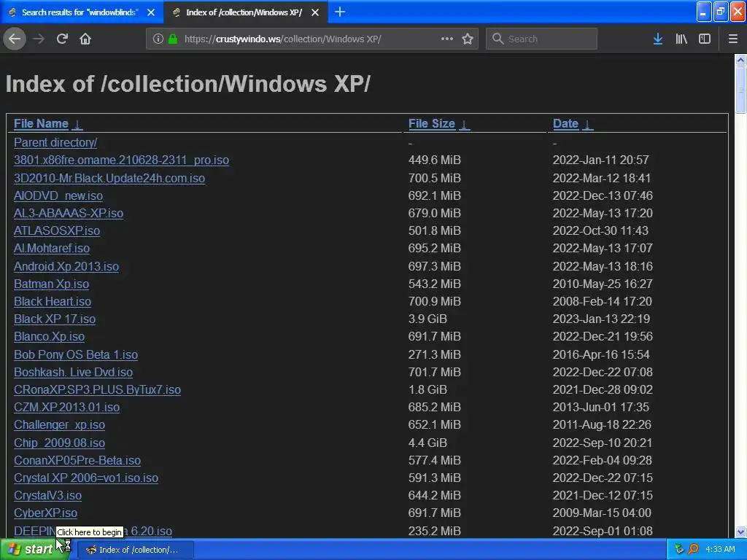
Task: Click the green system tray icon
Action: coord(679,549)
